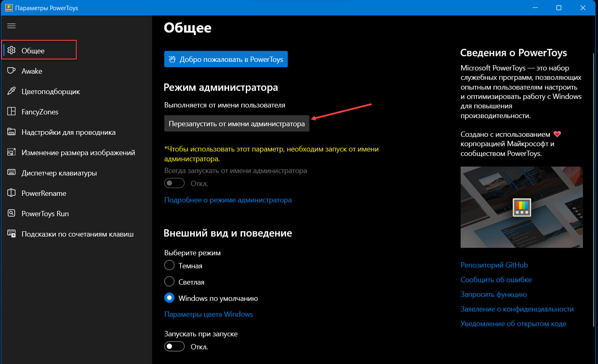Click the General gear icon in sidebar
The height and width of the screenshot is (364, 598).
coord(11,50)
